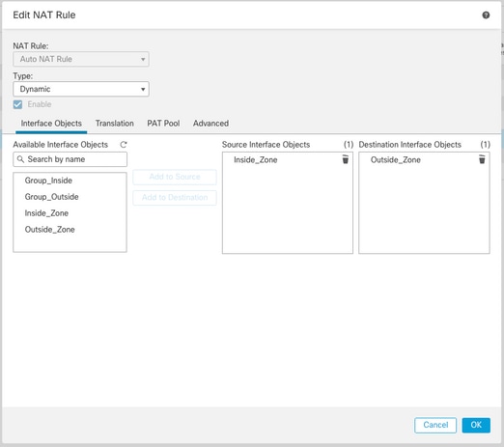Click the Add to Source button
The image size is (504, 447).
click(175, 177)
